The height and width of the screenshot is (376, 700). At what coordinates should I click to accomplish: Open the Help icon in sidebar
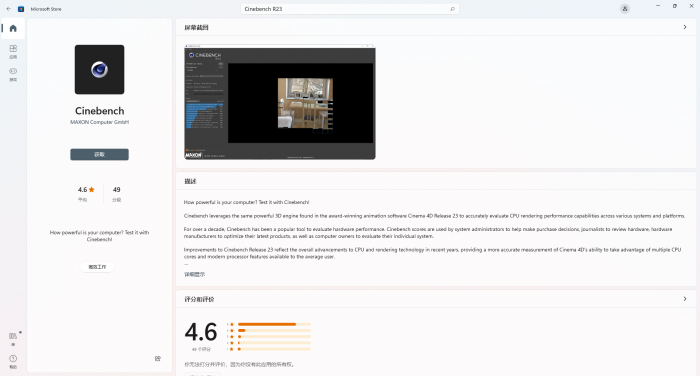click(13, 361)
